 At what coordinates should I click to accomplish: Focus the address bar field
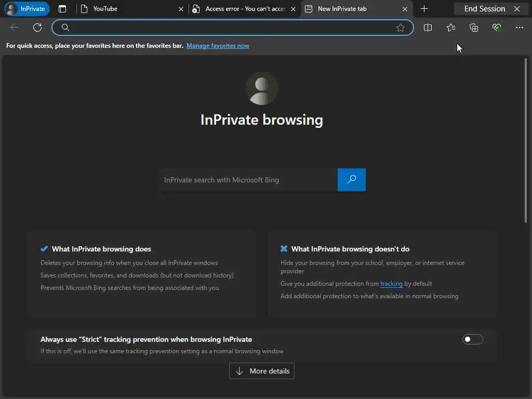[232, 28]
